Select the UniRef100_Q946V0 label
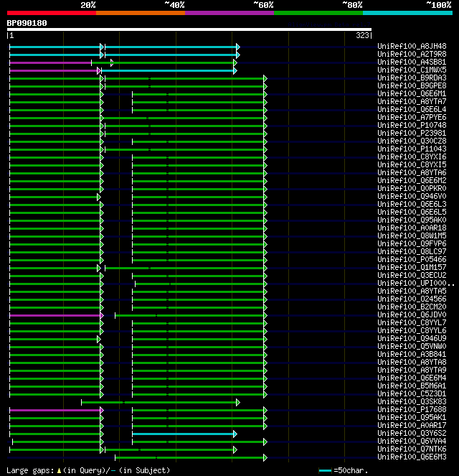The image size is (459, 476). click(x=412, y=196)
